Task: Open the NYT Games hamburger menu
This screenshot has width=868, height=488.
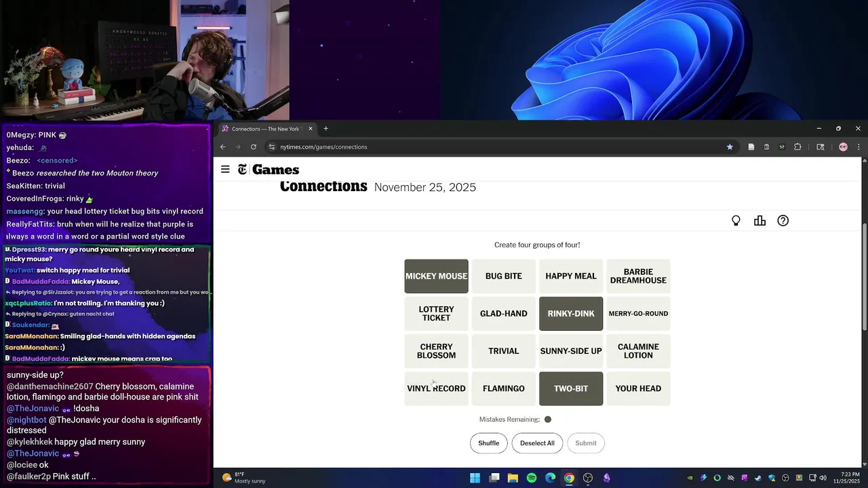Action: click(x=225, y=169)
